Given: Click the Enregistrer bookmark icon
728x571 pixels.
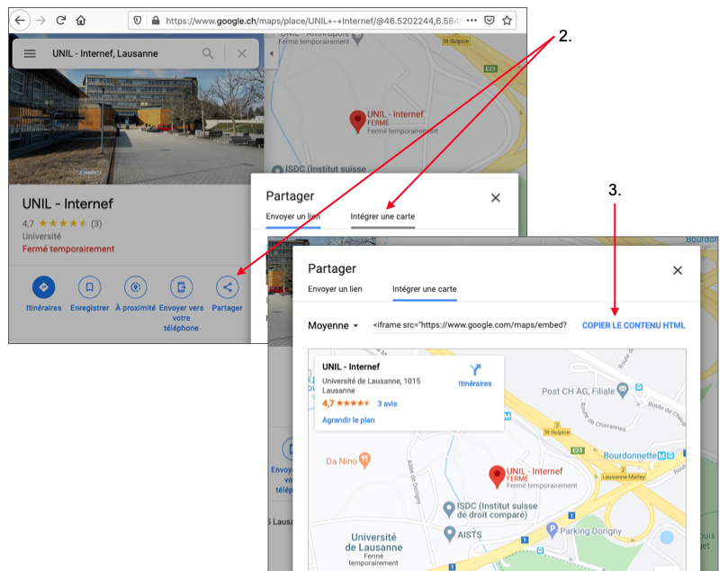Looking at the screenshot, I should pos(89,287).
